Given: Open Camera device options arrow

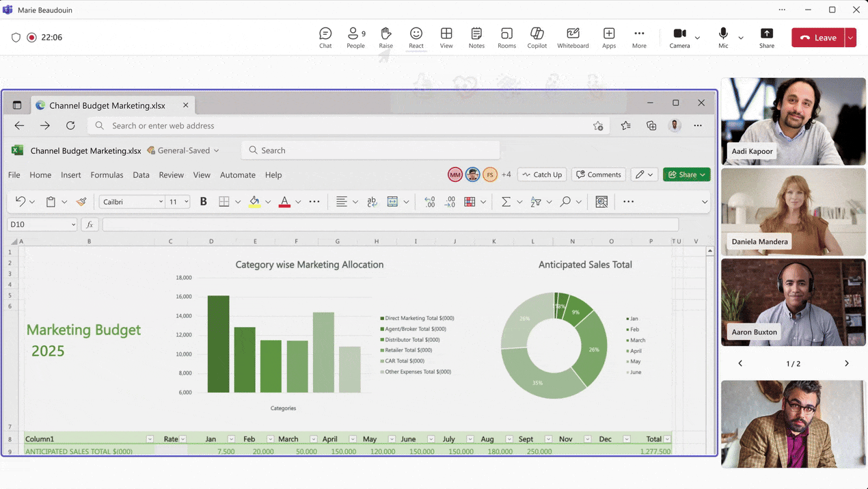Looking at the screenshot, I should tap(697, 38).
